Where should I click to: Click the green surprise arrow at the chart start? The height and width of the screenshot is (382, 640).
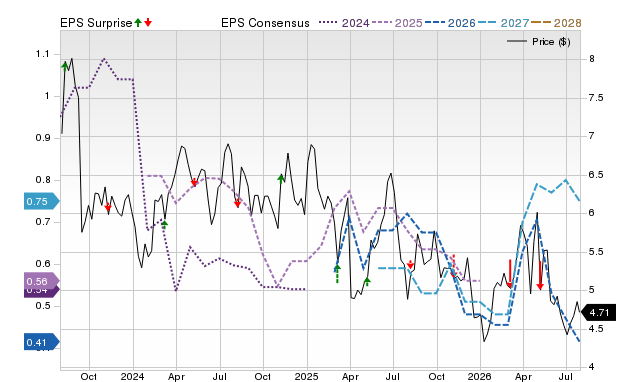(x=65, y=66)
